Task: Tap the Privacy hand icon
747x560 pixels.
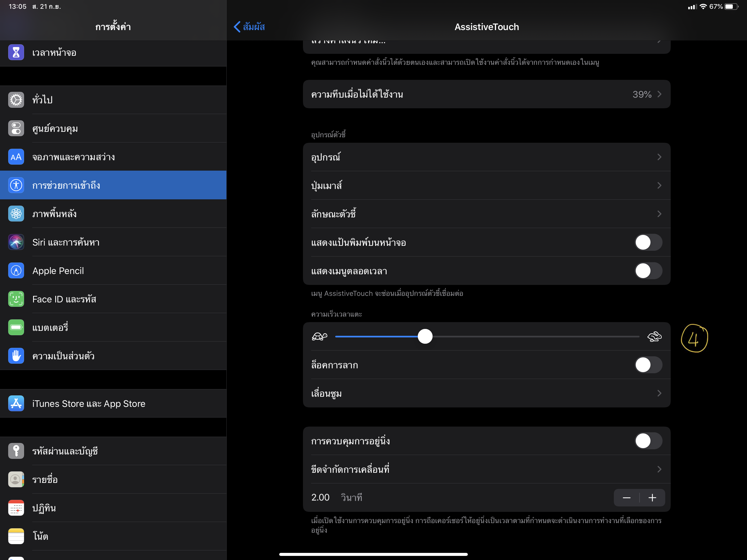Action: 16,356
